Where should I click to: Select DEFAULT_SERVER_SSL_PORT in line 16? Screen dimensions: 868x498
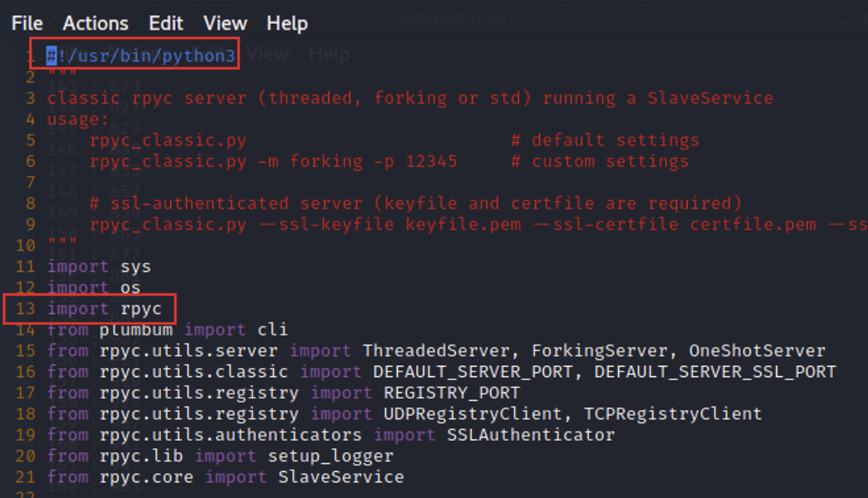pos(715,372)
